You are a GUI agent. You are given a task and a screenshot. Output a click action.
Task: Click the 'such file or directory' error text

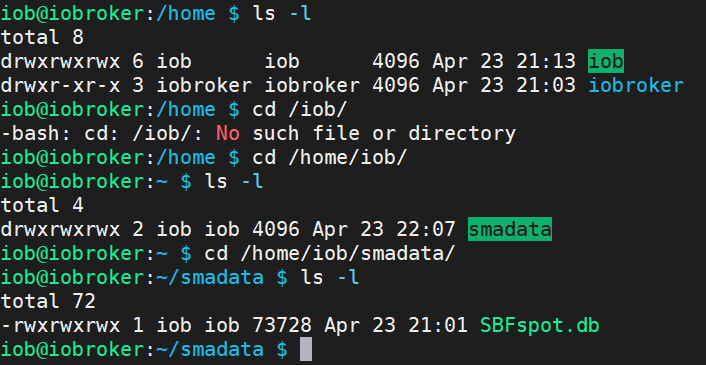[384, 133]
